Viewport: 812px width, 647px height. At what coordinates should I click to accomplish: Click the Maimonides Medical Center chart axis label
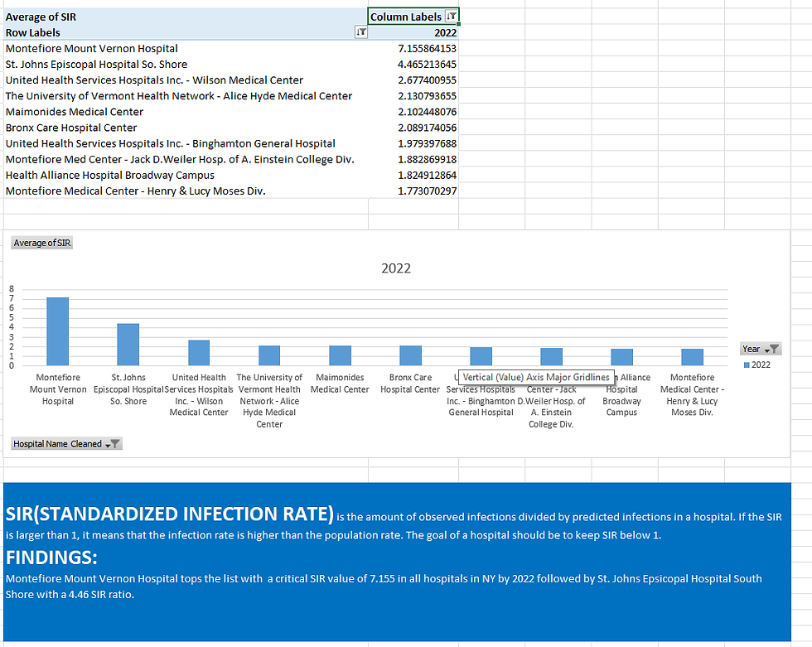[340, 384]
